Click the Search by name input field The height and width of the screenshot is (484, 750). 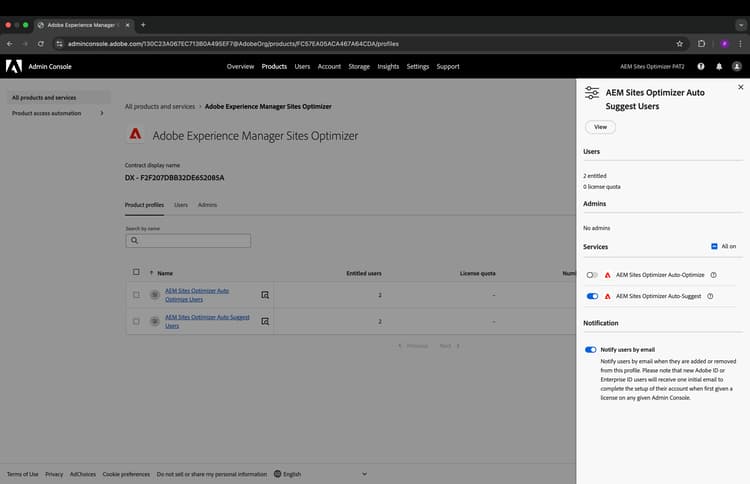pyautogui.click(x=188, y=241)
